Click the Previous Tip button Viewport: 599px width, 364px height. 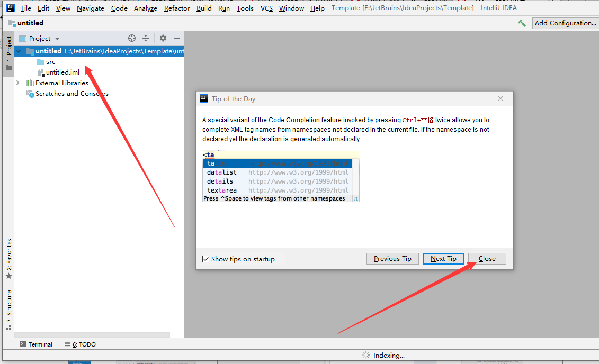point(392,259)
